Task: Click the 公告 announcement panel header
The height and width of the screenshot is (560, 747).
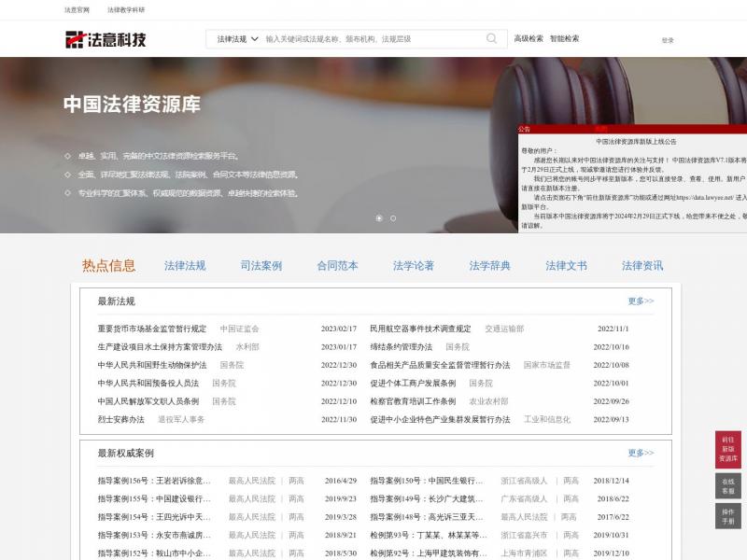Action: pyautogui.click(x=525, y=130)
